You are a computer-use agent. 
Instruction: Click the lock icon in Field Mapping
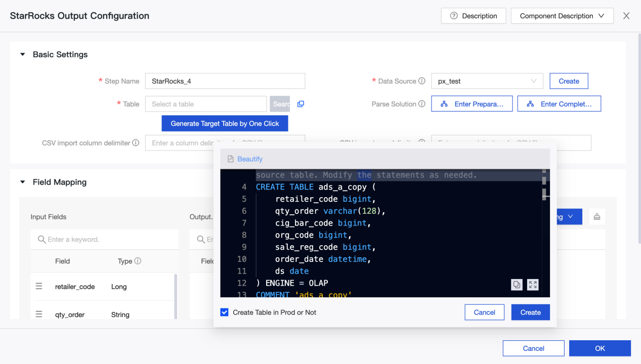(597, 217)
